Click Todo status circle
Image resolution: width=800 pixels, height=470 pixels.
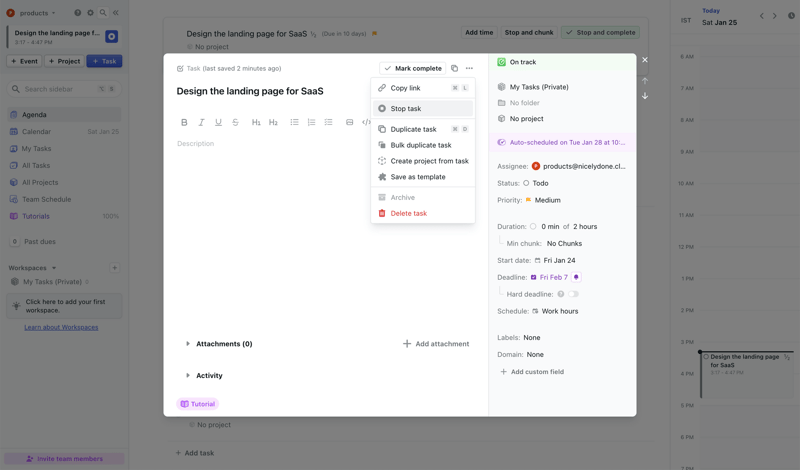[526, 183]
